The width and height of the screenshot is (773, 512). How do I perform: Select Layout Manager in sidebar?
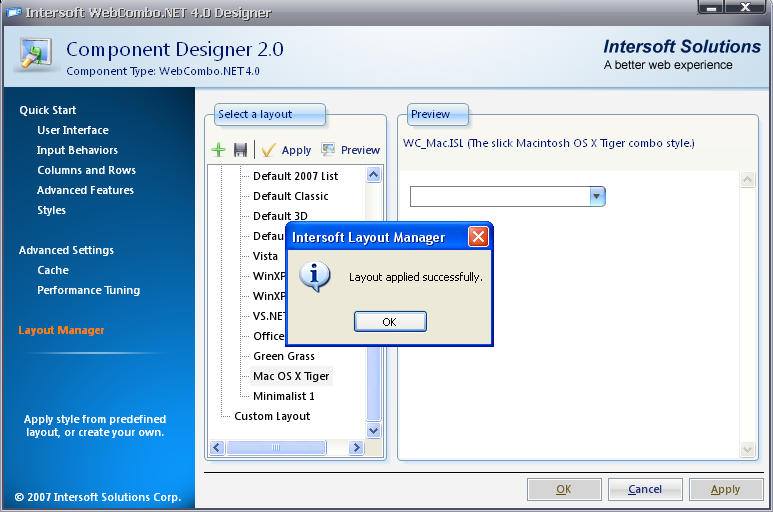(x=61, y=330)
